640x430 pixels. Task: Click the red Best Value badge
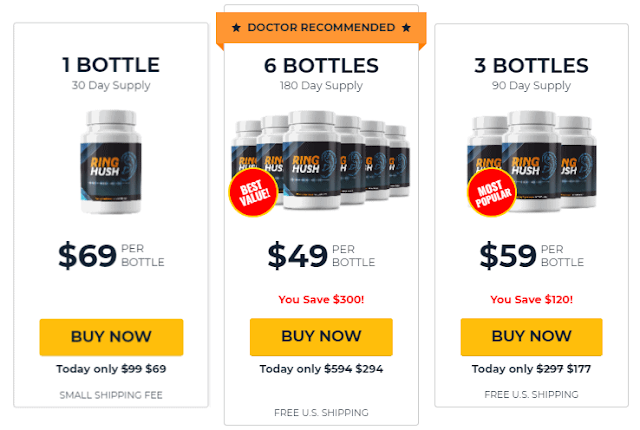coord(253,192)
